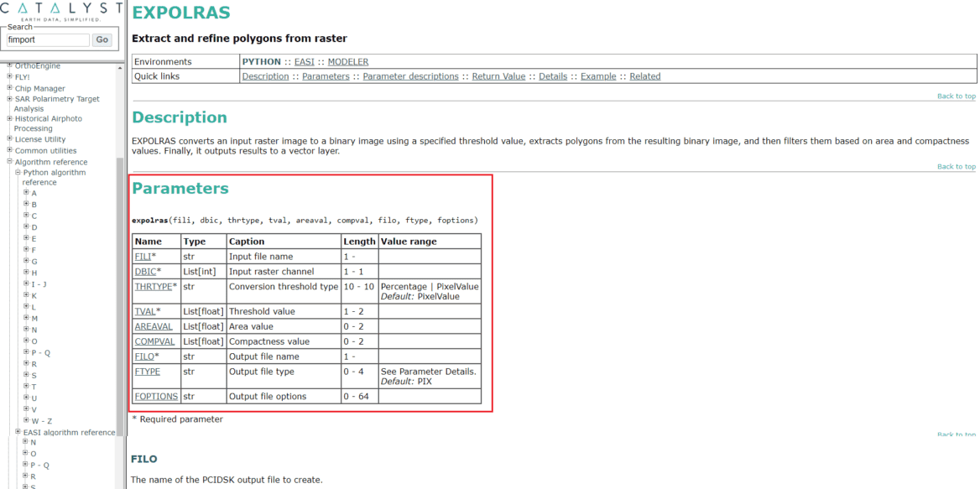The image size is (980, 489).
Task: Select letter T in Python algorithm list
Action: (34, 387)
